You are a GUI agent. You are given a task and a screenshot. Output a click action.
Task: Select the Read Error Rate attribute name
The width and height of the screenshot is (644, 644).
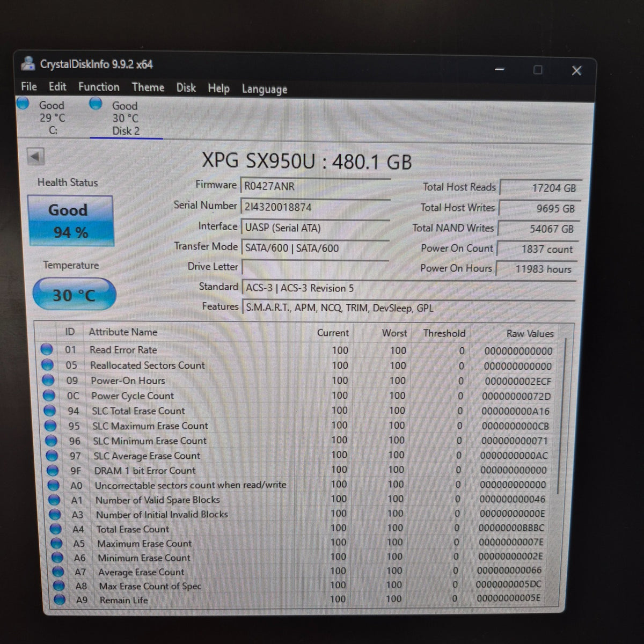tap(123, 350)
